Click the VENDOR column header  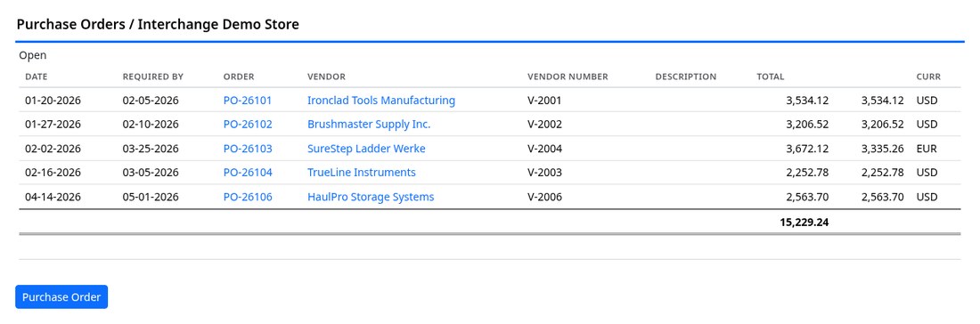tap(326, 77)
